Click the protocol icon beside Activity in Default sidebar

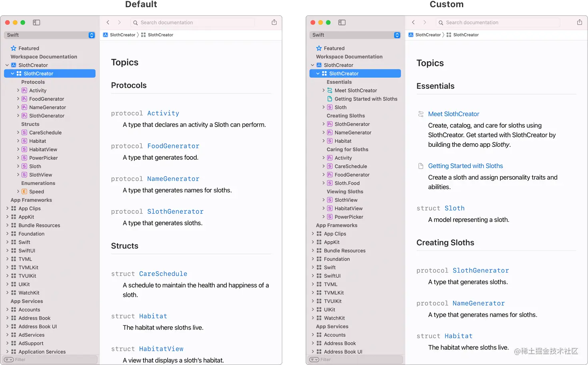point(24,90)
